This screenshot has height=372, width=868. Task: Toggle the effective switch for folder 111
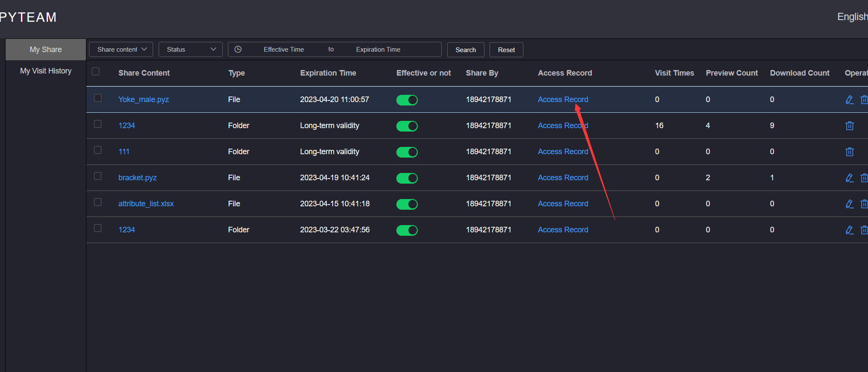pos(407,152)
